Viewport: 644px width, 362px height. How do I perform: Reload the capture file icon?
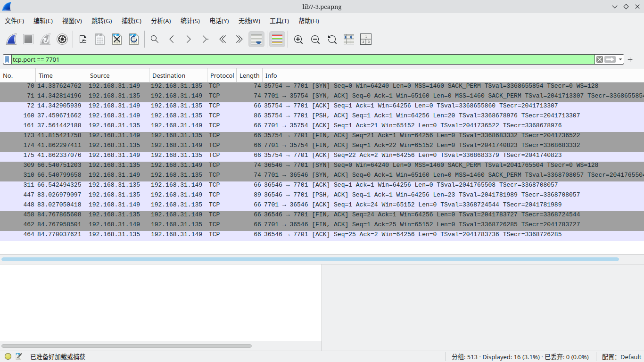134,40
